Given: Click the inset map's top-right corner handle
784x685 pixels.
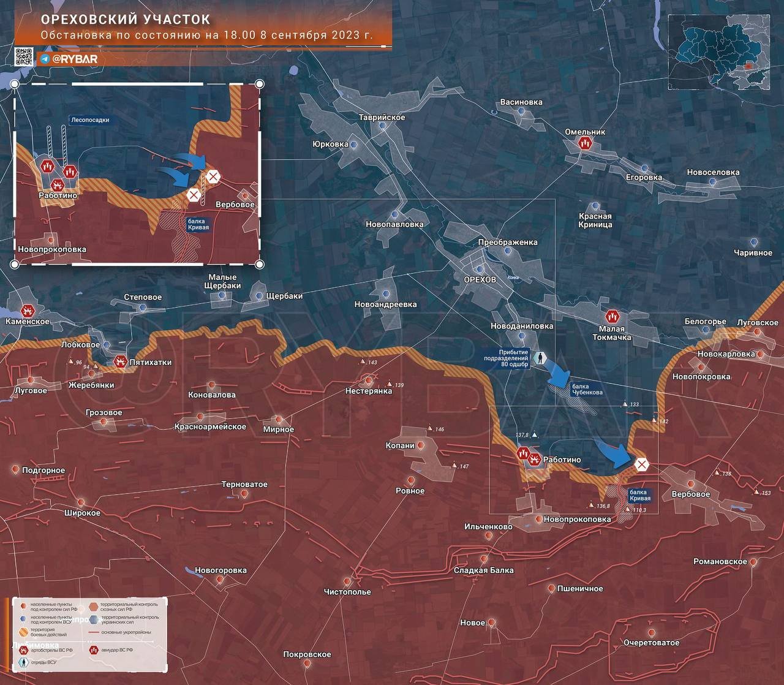Looking at the screenshot, I should pos(260,84).
